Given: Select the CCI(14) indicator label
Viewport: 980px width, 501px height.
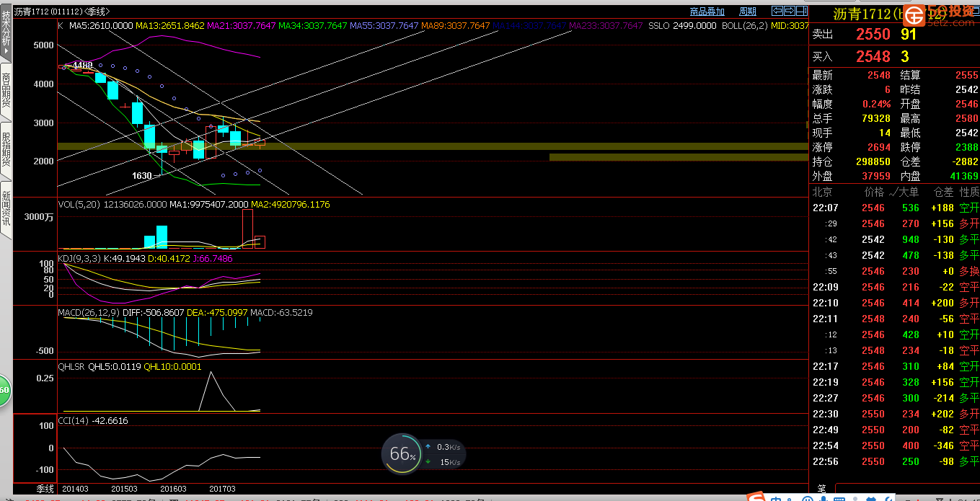Looking at the screenshot, I should click(74, 420).
